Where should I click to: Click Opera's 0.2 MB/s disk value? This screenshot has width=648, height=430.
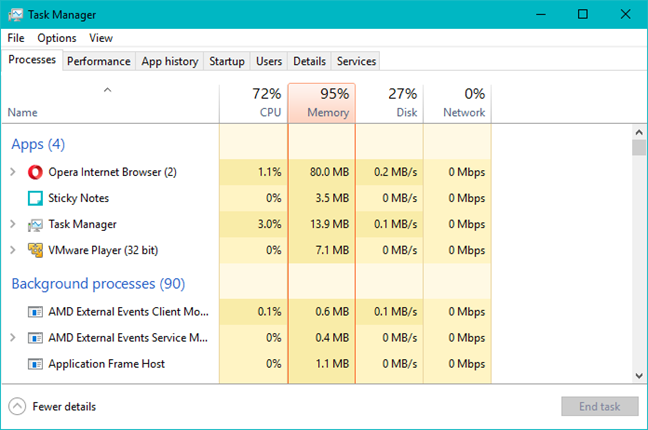(395, 172)
